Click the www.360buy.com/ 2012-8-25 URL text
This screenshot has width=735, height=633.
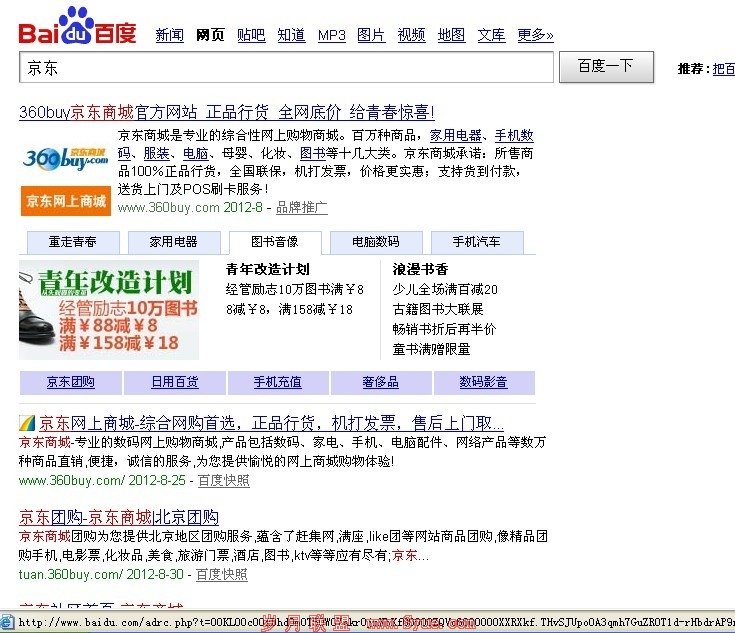click(x=102, y=481)
